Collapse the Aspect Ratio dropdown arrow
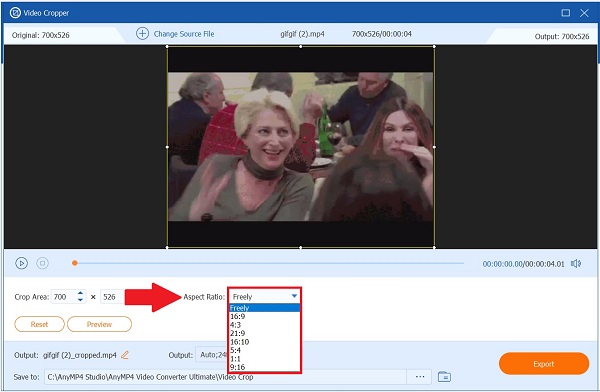Viewport: 600px width, 392px height. 294,296
